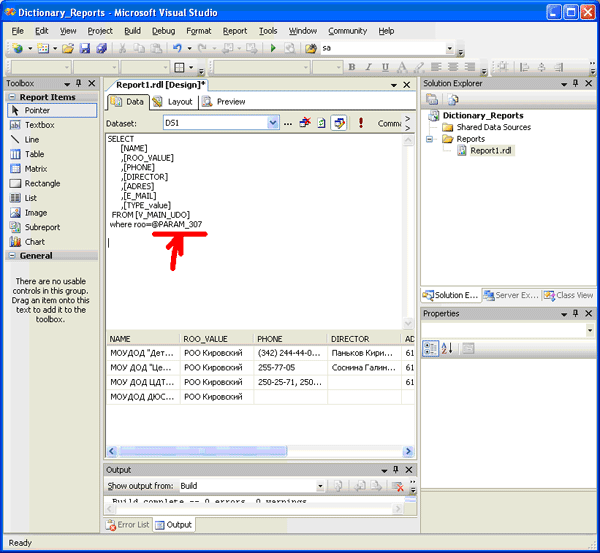The height and width of the screenshot is (553, 600).
Task: Click the Add New Item toolbar icon
Action: (43, 48)
